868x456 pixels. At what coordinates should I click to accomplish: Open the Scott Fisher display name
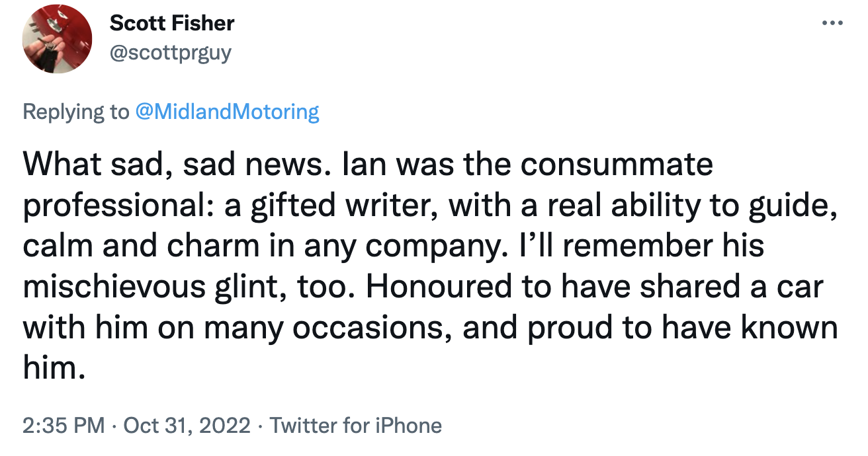pos(172,23)
